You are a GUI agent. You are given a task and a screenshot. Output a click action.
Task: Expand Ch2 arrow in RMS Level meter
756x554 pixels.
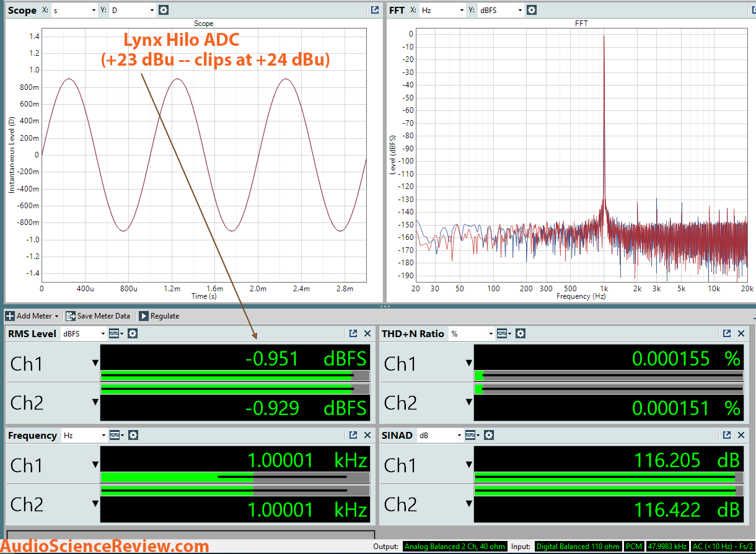(x=95, y=402)
